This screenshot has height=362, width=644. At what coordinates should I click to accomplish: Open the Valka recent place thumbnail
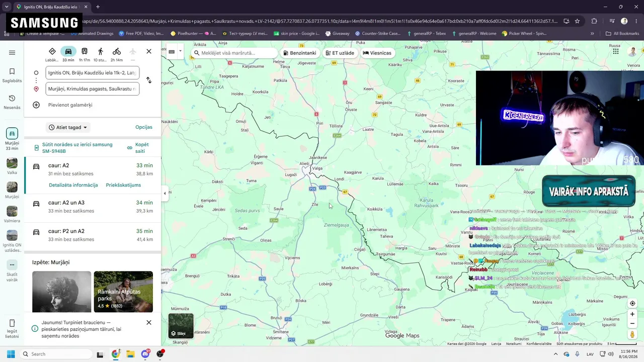coord(12,166)
